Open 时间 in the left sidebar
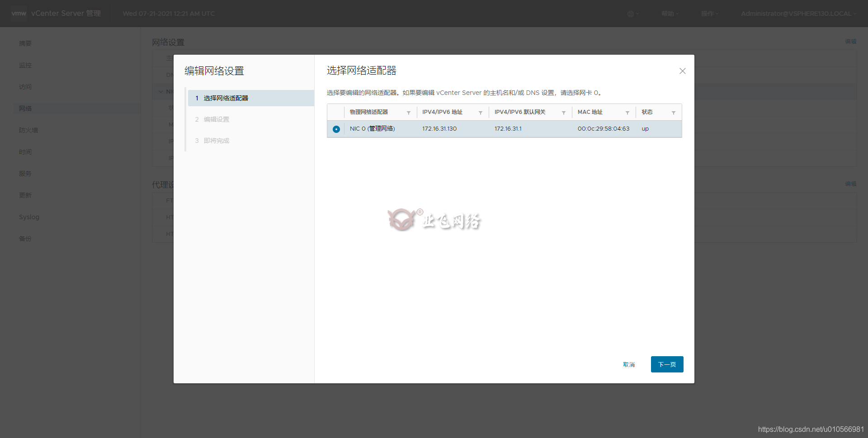Image resolution: width=868 pixels, height=438 pixels. click(25, 152)
